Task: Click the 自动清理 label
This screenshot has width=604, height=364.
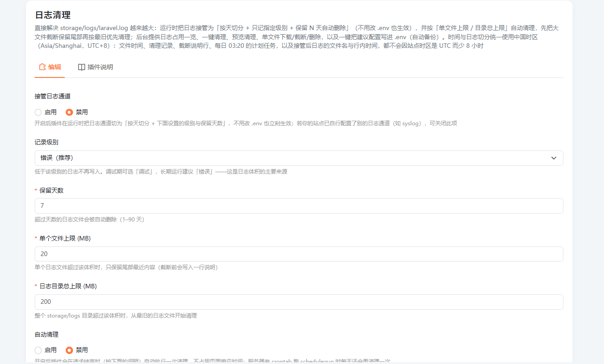Action: (47, 334)
